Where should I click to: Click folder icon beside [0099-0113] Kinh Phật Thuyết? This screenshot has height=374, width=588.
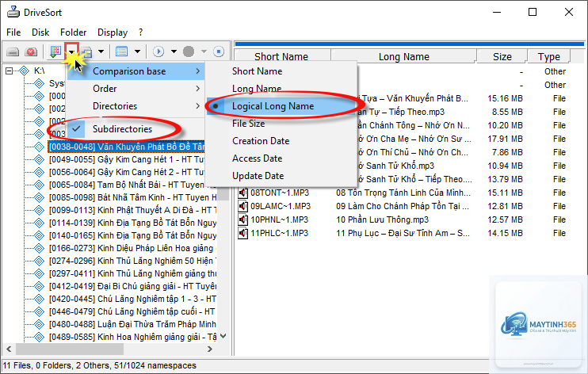click(39, 210)
